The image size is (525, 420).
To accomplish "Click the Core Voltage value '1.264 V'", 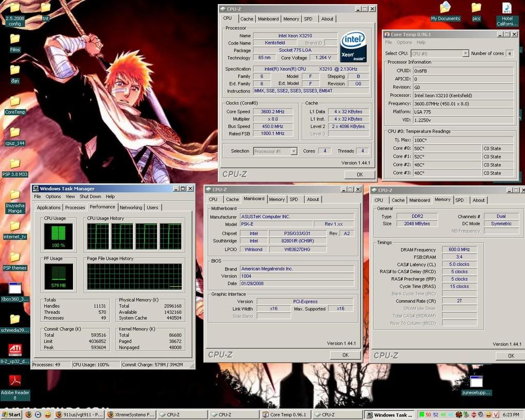I will (x=323, y=57).
